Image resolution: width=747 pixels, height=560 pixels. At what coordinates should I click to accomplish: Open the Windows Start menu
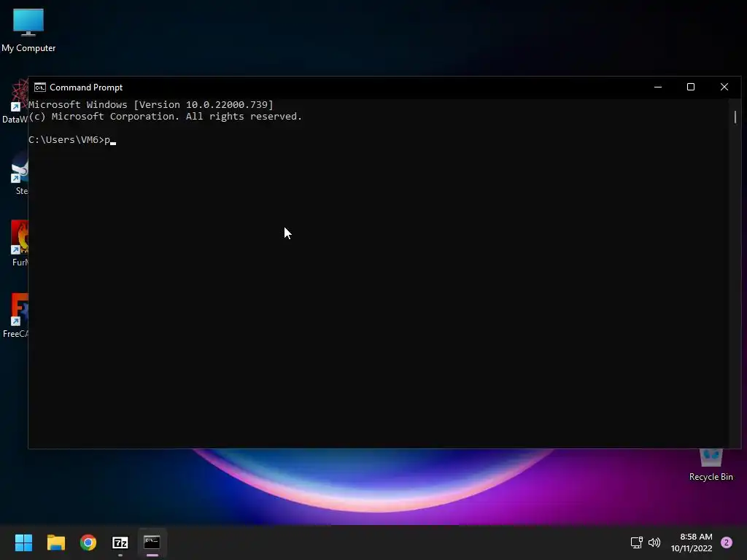tap(23, 542)
